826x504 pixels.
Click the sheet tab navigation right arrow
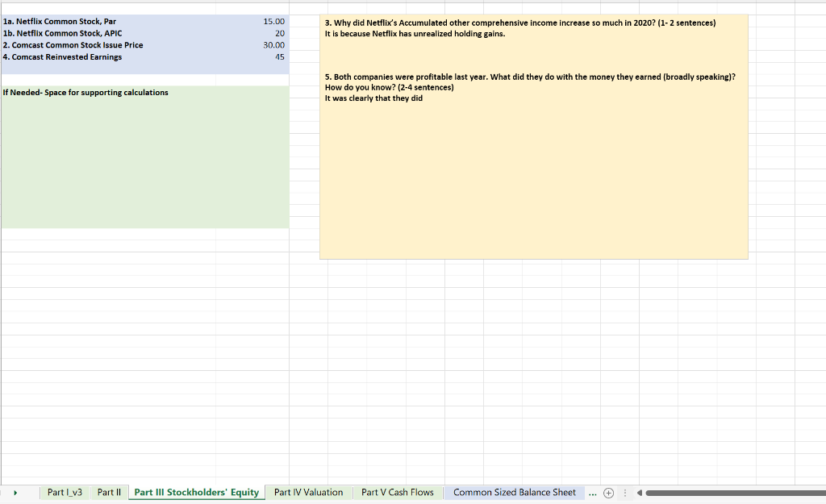point(15,493)
